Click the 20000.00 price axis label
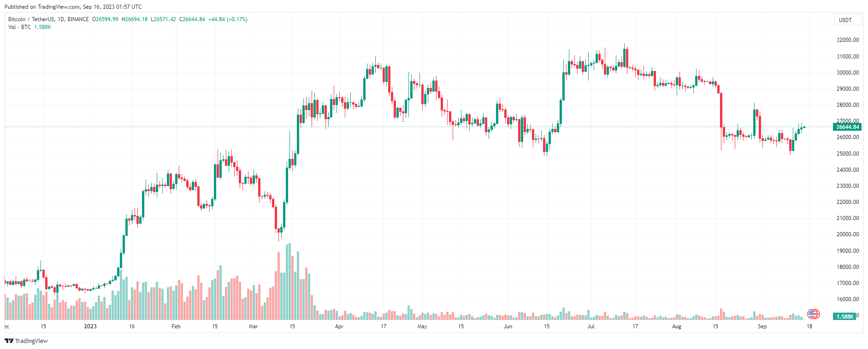 point(848,234)
